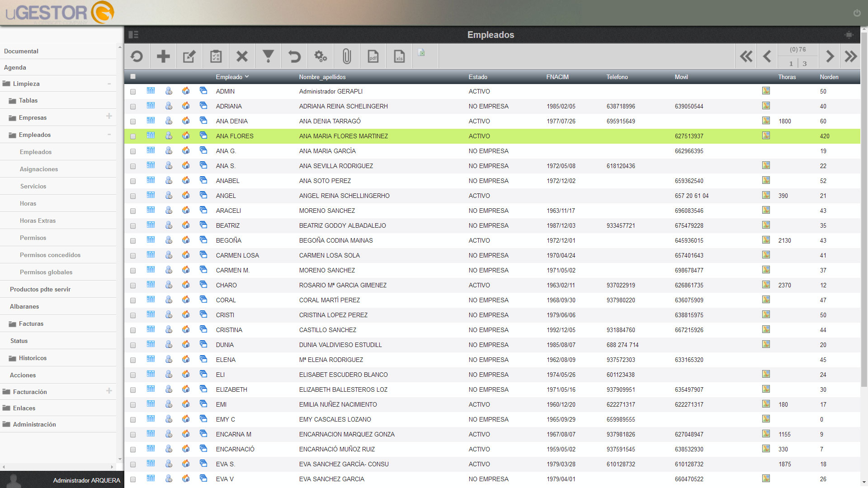
Task: Click the person icon in BEATRIZ row
Action: (x=169, y=225)
